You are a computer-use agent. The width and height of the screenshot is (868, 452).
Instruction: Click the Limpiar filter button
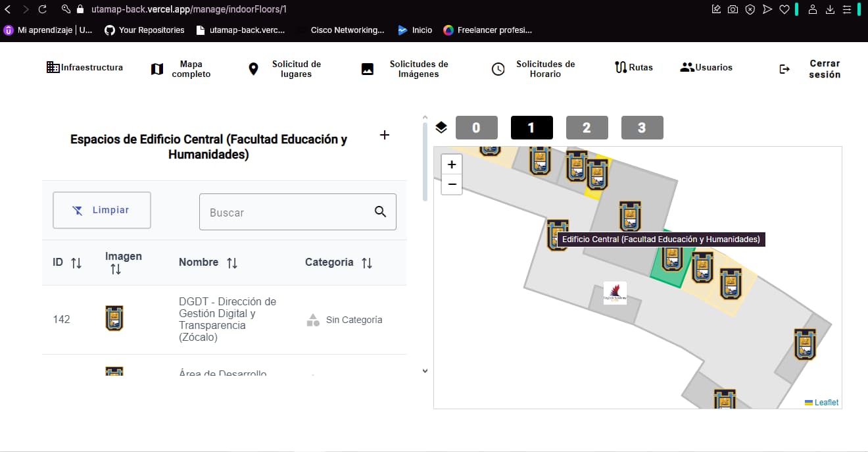pos(102,211)
